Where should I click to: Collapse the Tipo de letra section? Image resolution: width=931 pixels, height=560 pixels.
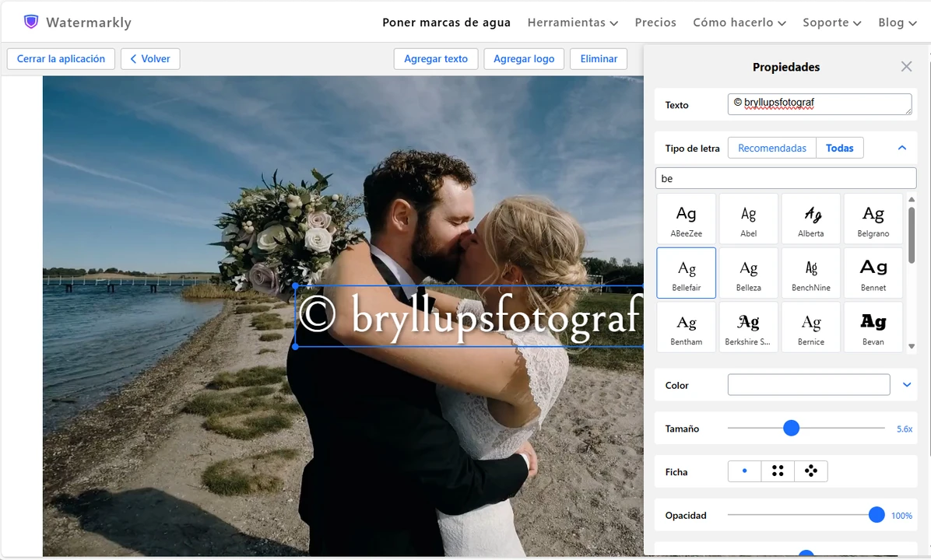pyautogui.click(x=902, y=148)
